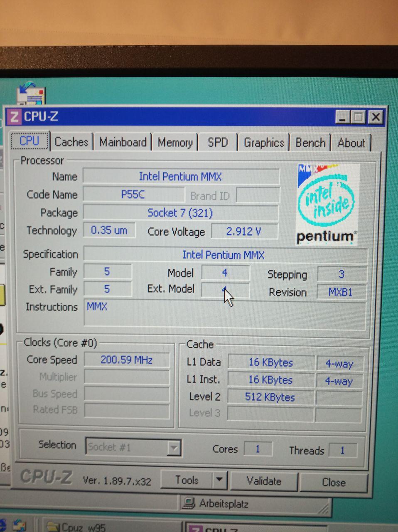This screenshot has height=532, width=398.
Task: Click the Family value field
Action: [107, 272]
